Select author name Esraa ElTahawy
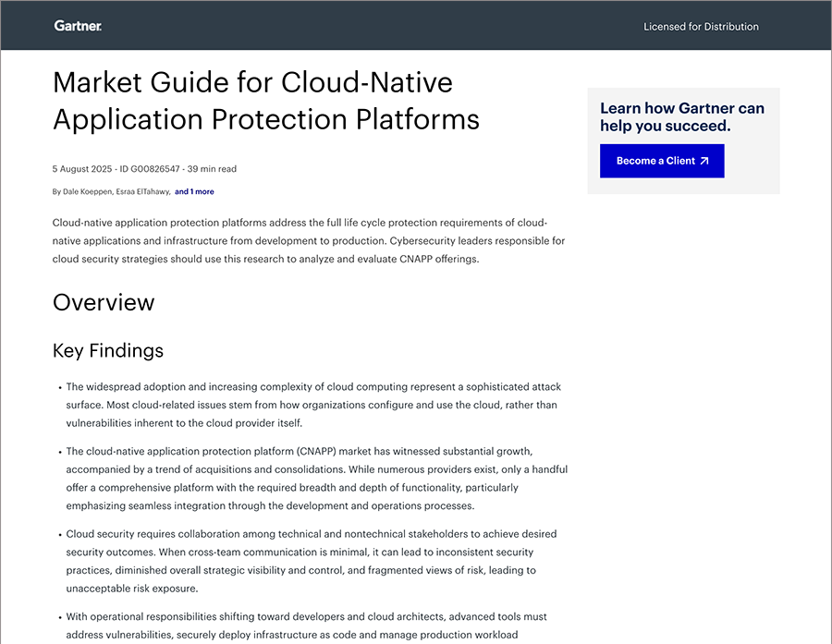832x644 pixels. coord(142,192)
